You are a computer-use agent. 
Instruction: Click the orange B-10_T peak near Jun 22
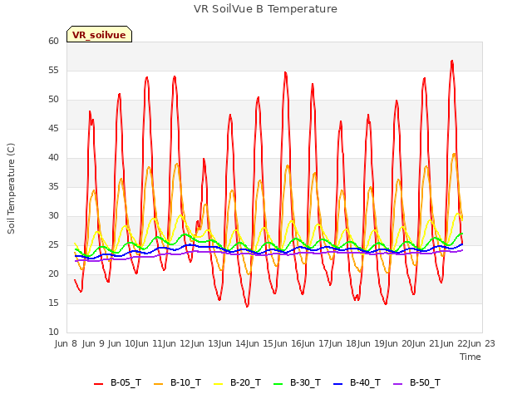click(455, 155)
